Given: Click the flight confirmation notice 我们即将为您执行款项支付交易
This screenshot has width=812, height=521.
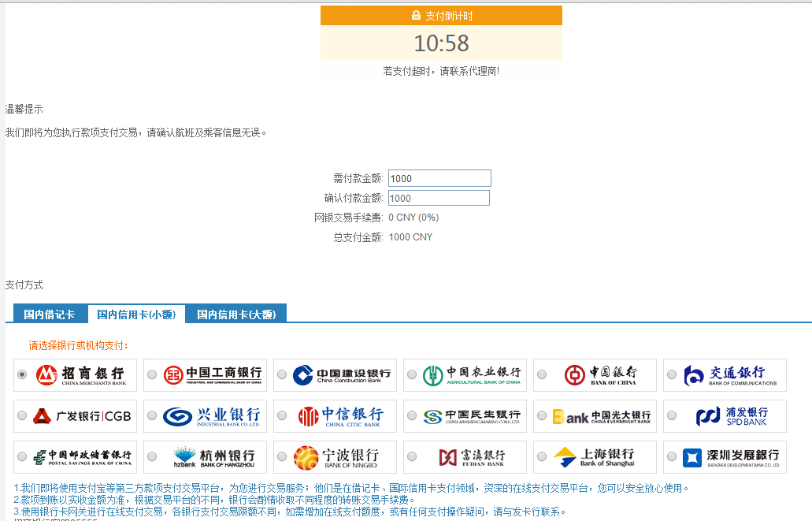Looking at the screenshot, I should 136,132.
